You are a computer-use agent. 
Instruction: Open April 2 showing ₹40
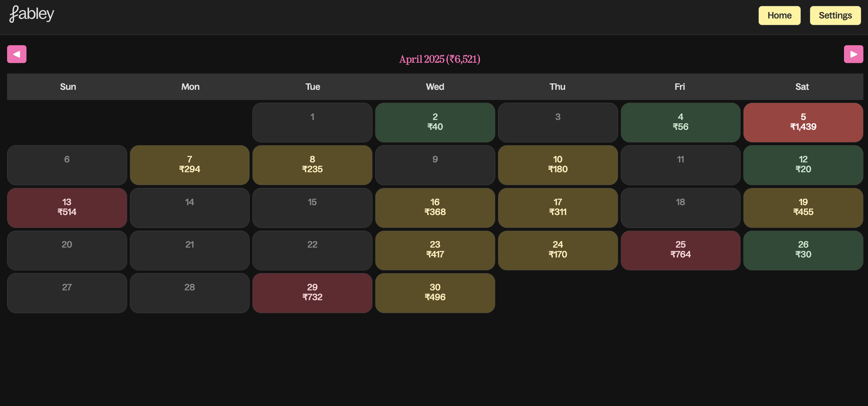(x=435, y=122)
